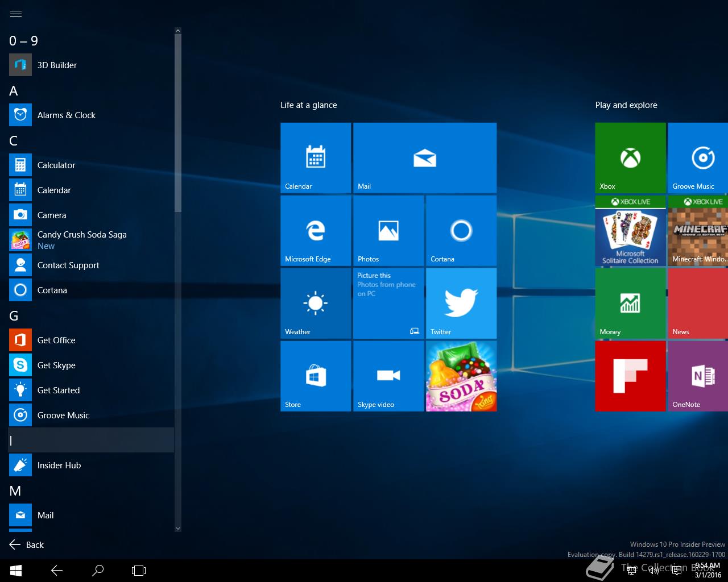Open Calendar in the app list
Screen dimensions: 728x582
91,190
